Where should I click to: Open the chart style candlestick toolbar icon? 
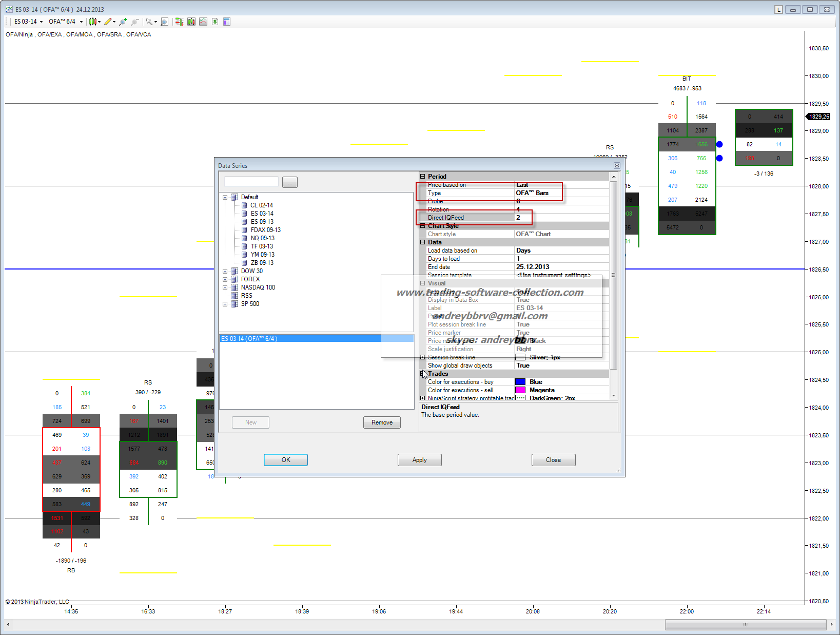coord(93,22)
